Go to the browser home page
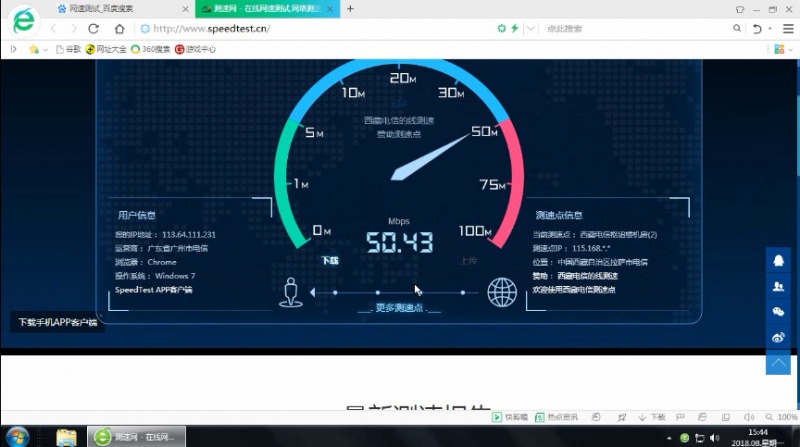Image resolution: width=800 pixels, height=447 pixels. pyautogui.click(x=119, y=29)
